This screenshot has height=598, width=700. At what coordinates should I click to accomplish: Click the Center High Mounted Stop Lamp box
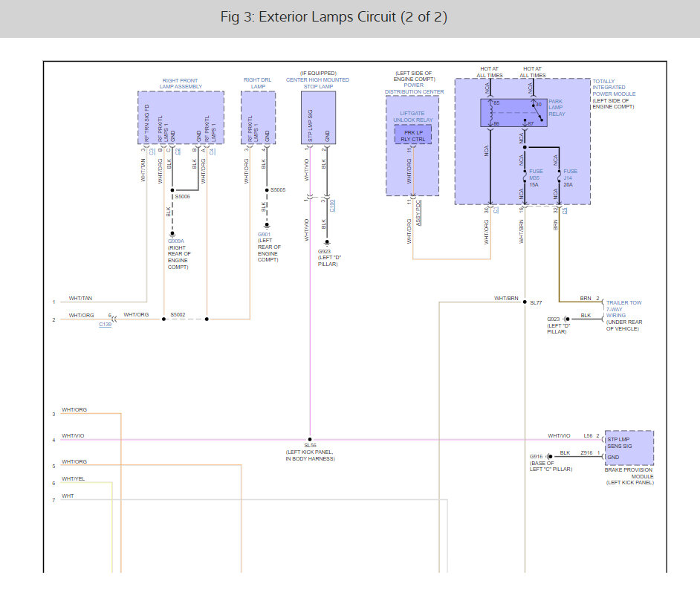(x=318, y=119)
